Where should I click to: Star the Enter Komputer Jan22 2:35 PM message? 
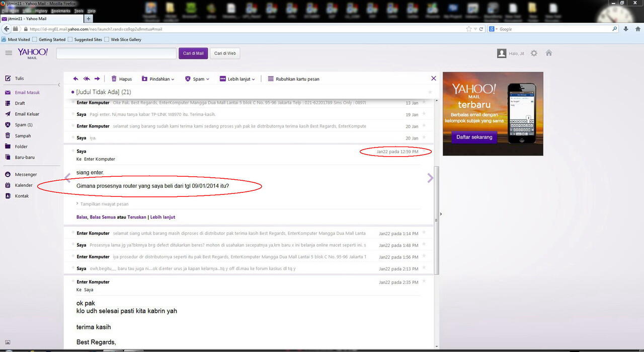click(424, 282)
